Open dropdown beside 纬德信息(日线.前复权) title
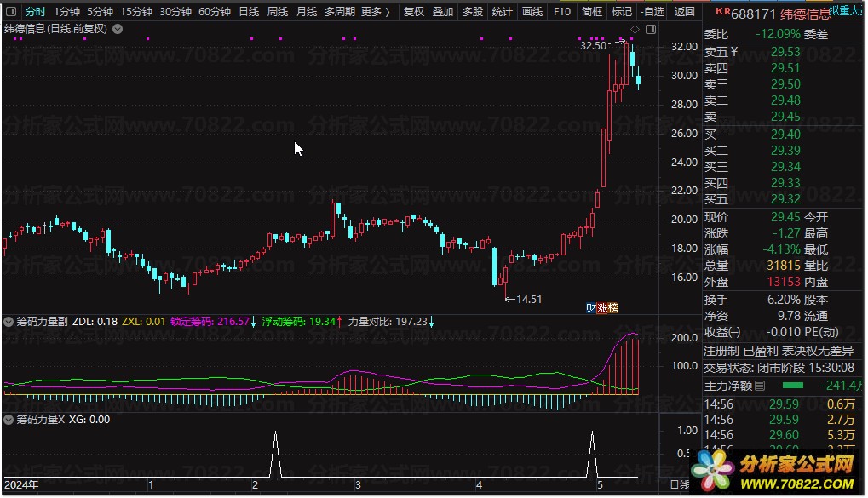Screen dimensions: 868x498 pyautogui.click(x=118, y=29)
